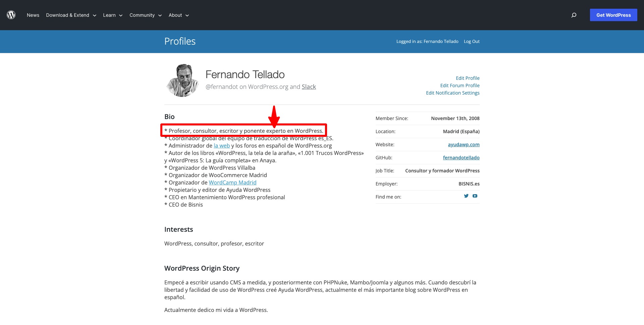Open the Edit Profile link
Viewport: 644px width, 325px height.
coord(468,78)
